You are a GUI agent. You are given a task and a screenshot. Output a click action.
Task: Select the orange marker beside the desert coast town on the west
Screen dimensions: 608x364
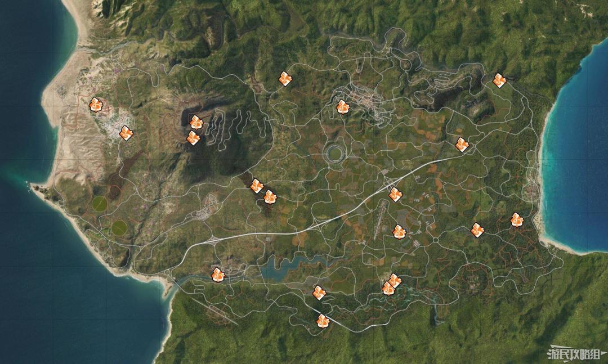(96, 105)
